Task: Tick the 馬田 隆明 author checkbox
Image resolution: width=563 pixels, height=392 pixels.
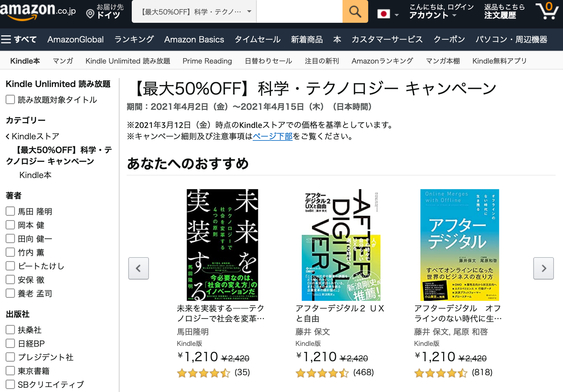Action: [x=10, y=211]
